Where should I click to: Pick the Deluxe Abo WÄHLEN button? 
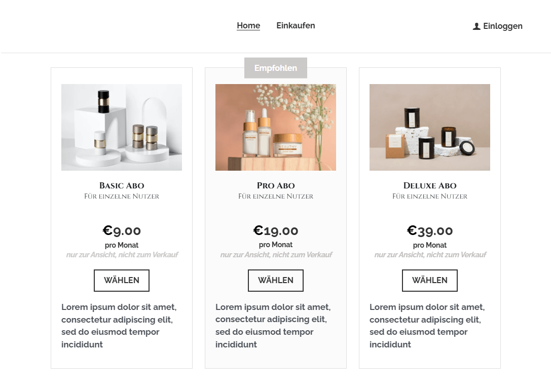pyautogui.click(x=430, y=280)
